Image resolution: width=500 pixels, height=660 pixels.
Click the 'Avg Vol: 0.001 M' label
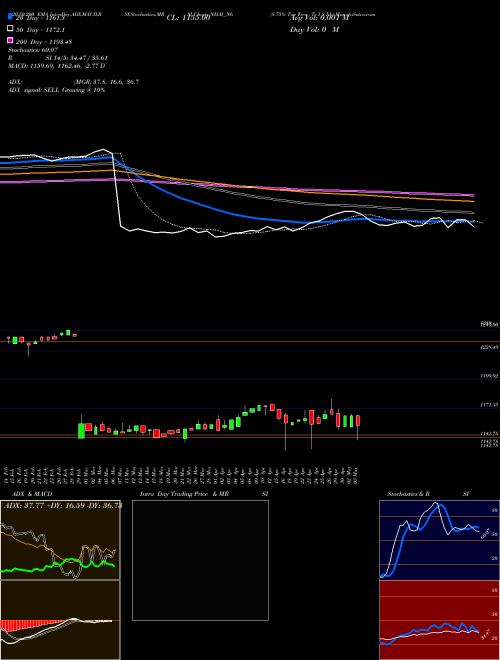point(319,18)
